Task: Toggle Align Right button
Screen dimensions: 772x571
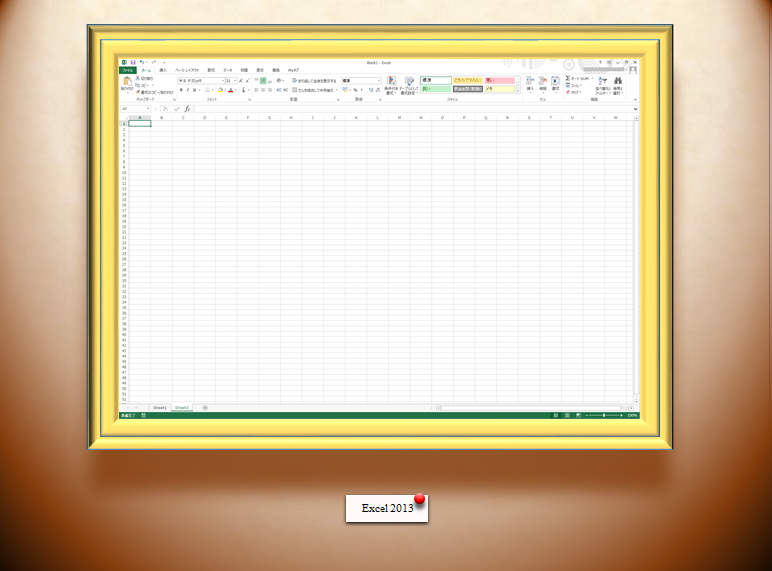Action: 270,90
